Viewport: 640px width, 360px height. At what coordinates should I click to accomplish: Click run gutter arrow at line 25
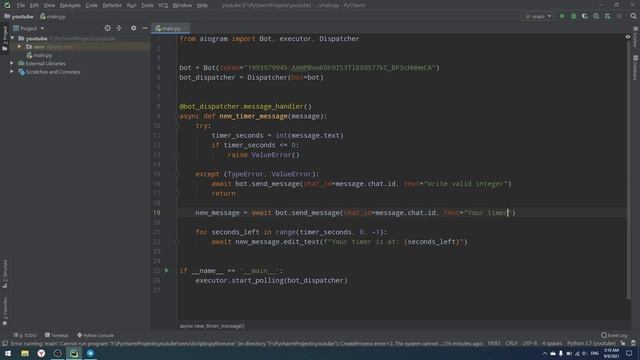tap(167, 270)
